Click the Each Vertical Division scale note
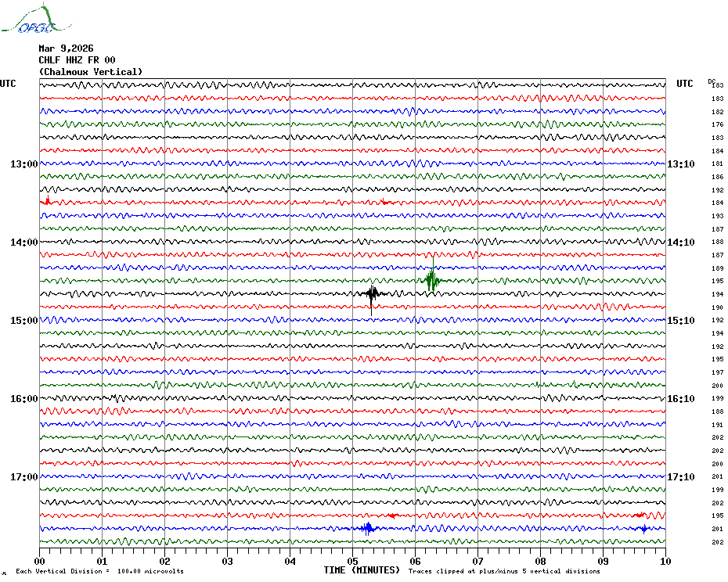Screen dimensions: 728x582 [100, 571]
